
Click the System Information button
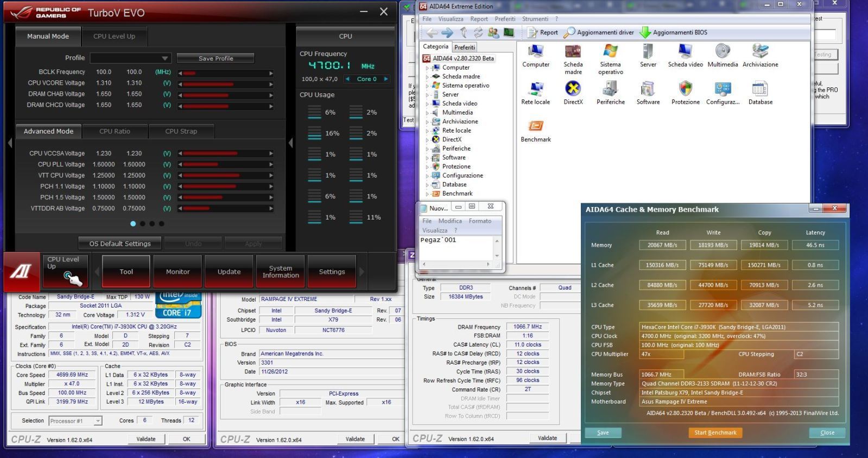281,272
